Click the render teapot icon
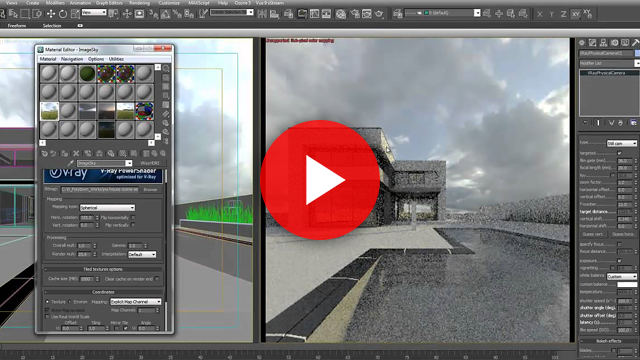Viewport: 640px width, 360px height. [379, 14]
